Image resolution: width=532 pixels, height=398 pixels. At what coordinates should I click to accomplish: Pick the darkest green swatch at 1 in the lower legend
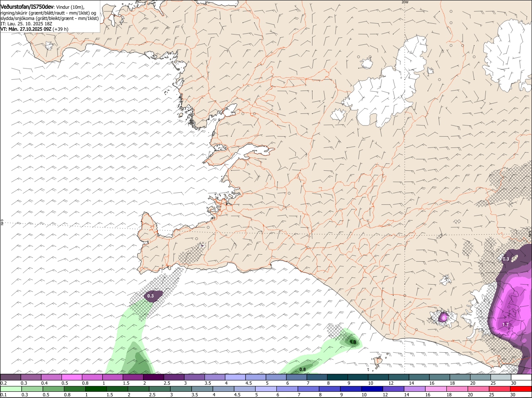pyautogui.click(x=96, y=389)
